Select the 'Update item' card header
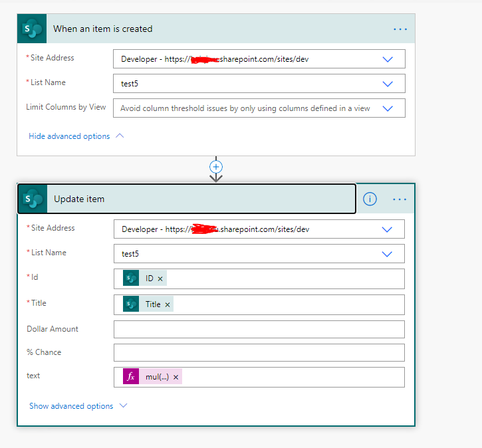The height and width of the screenshot is (448, 482). click(187, 199)
